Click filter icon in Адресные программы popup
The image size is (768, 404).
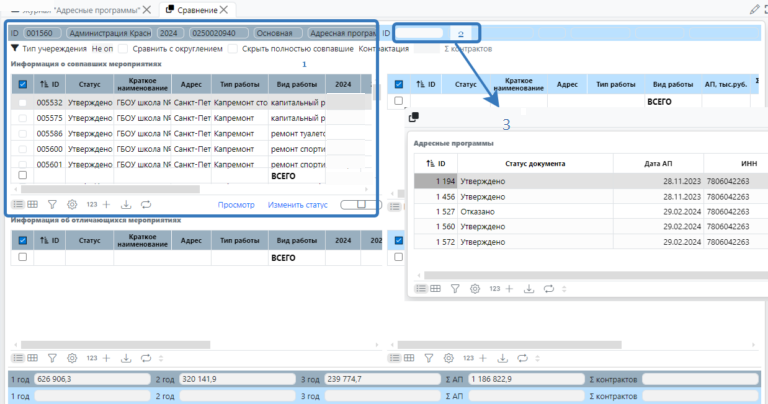click(454, 288)
